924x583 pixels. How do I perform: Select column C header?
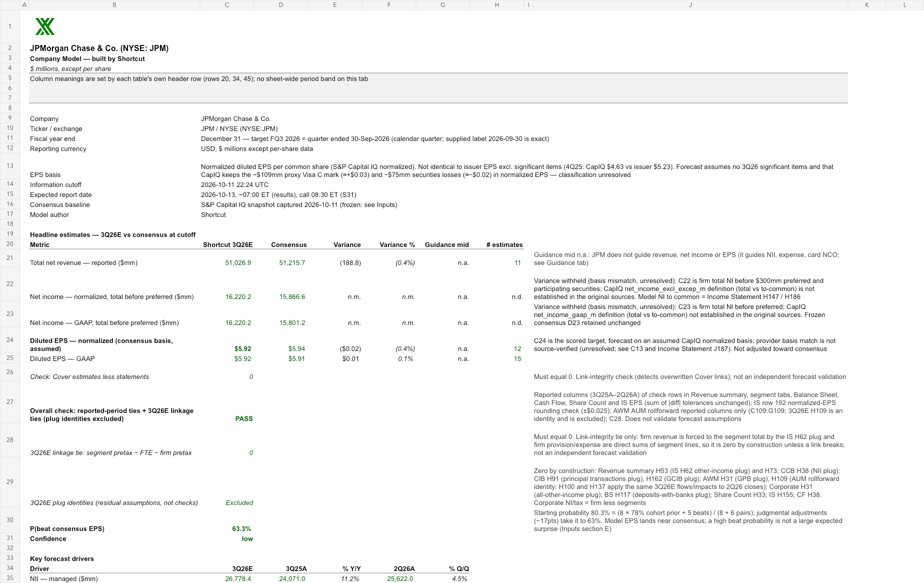click(227, 4)
